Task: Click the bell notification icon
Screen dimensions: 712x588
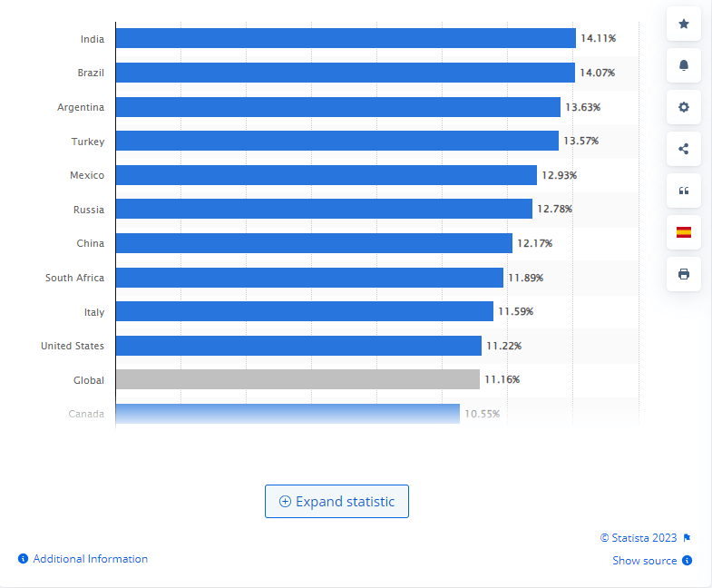Action: click(x=684, y=65)
